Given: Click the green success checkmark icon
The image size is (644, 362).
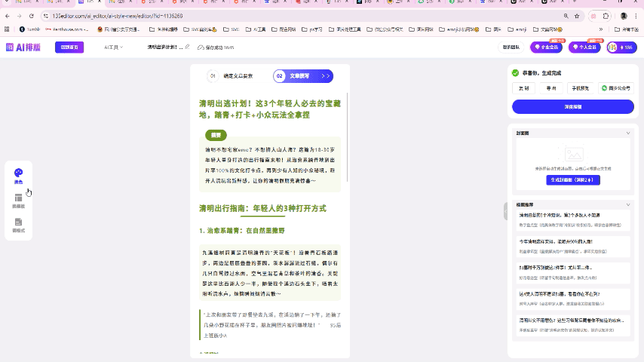Looking at the screenshot, I should coord(516,72).
